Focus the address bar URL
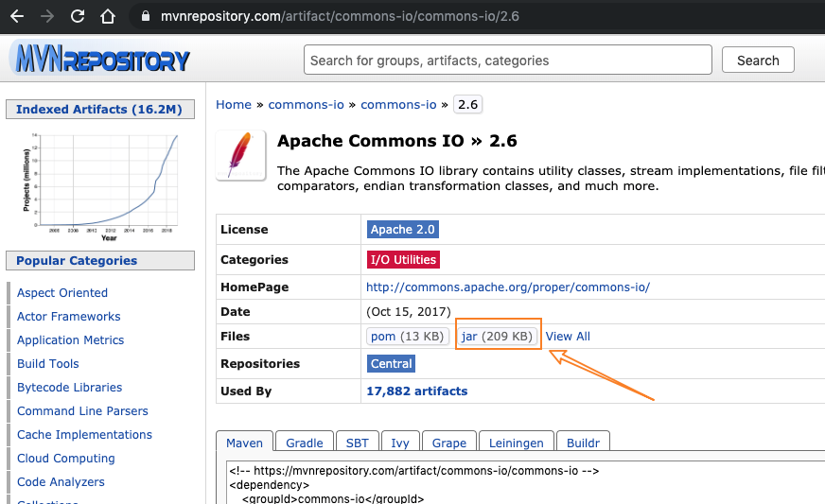Viewport: 825px width, 504px height. pos(340,16)
